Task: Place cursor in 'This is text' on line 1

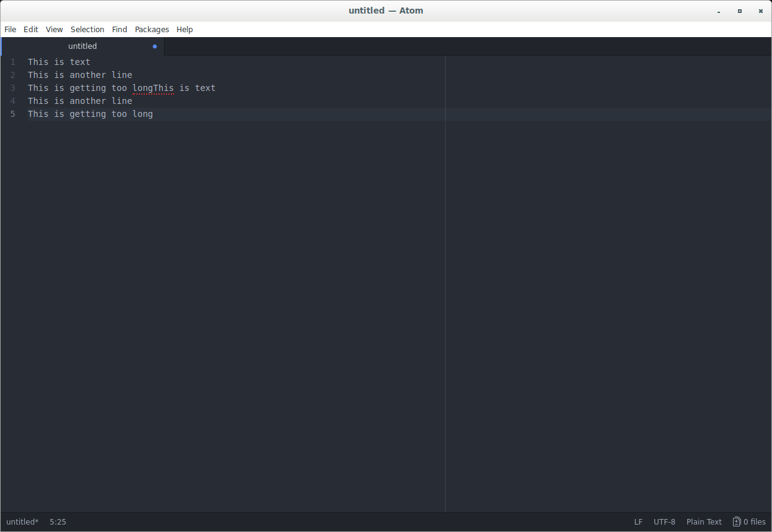Action: tap(59, 62)
